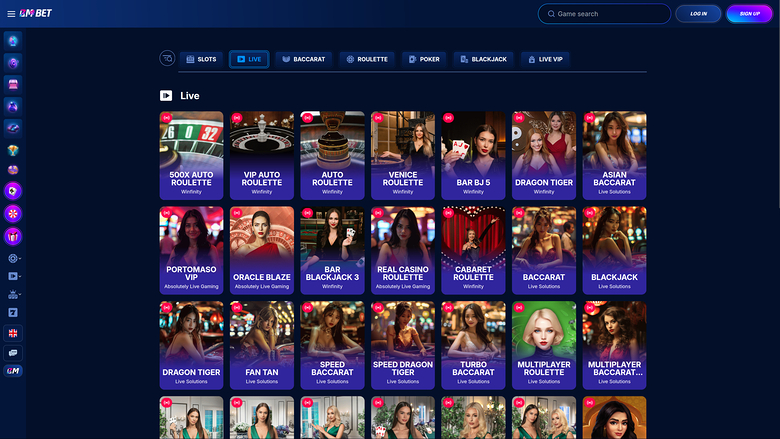Go to the Live VIP tab

click(545, 59)
